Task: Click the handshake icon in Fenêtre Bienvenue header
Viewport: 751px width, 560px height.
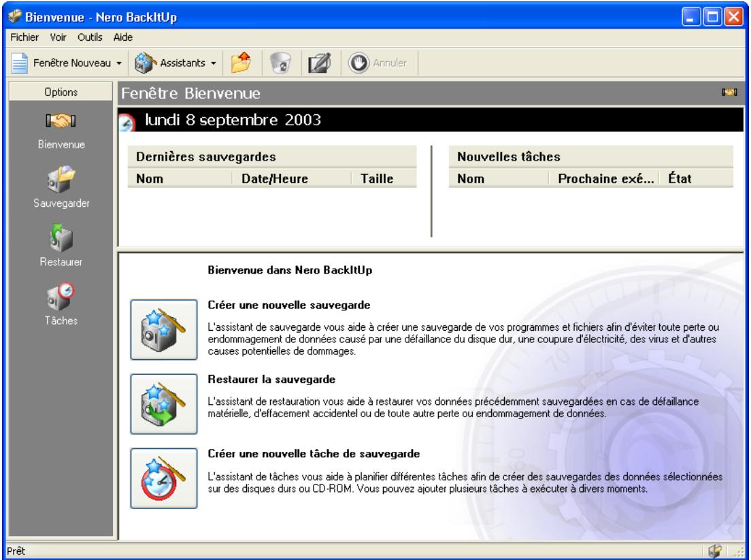Action: pos(729,92)
